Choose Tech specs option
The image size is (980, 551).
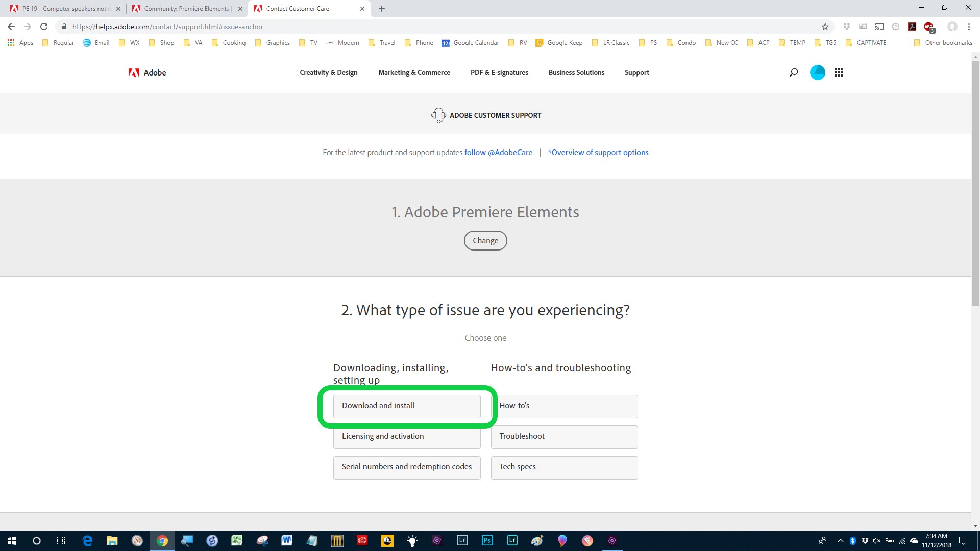(565, 467)
